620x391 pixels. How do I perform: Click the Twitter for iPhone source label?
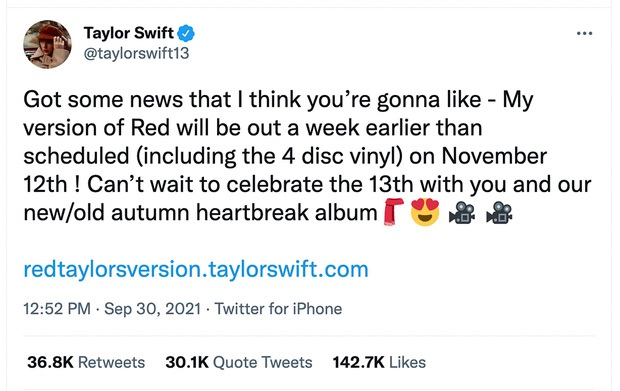click(278, 309)
